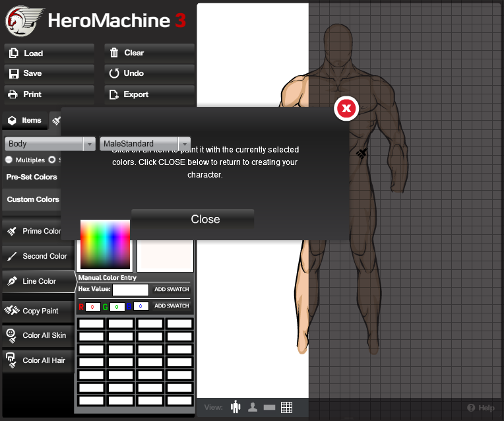Click the red X dialog close icon
504x421 pixels.
(x=346, y=108)
